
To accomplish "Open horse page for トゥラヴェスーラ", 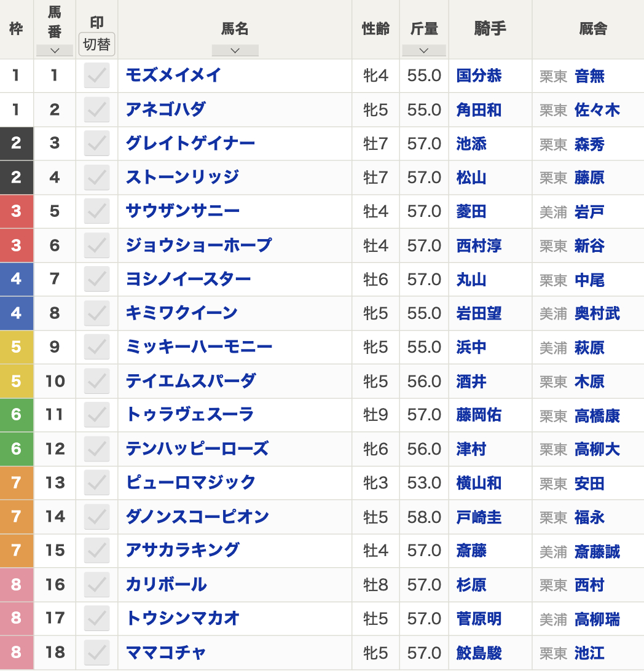I will click(190, 415).
